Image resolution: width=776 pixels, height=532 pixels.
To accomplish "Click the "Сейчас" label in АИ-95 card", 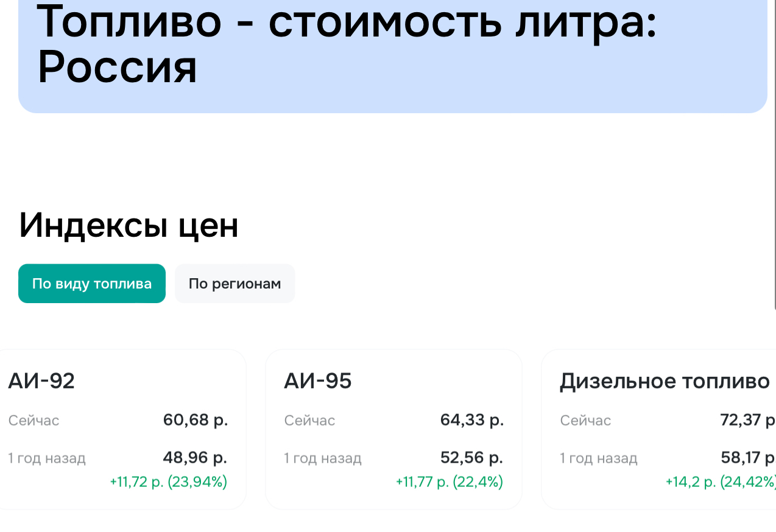I will (309, 421).
